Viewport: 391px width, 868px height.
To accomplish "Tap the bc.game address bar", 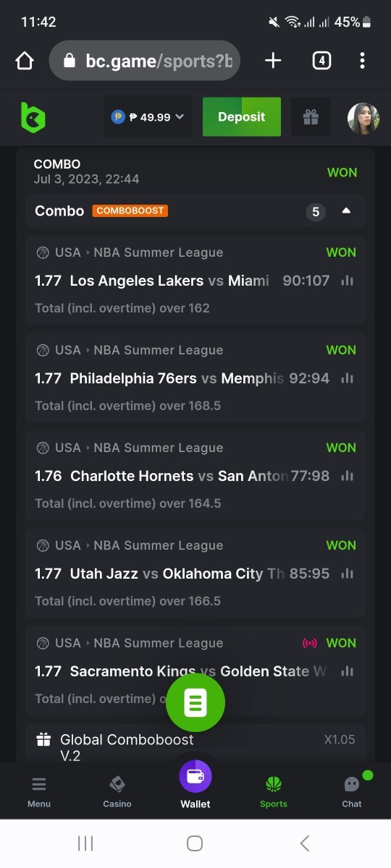I will (x=145, y=61).
